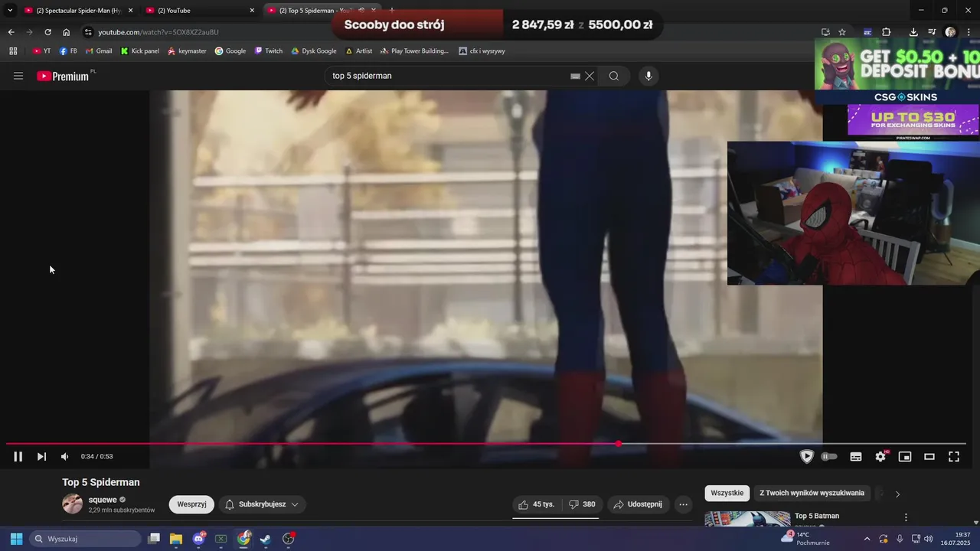Open the browser home page
The width and height of the screenshot is (980, 551).
pos(67,32)
